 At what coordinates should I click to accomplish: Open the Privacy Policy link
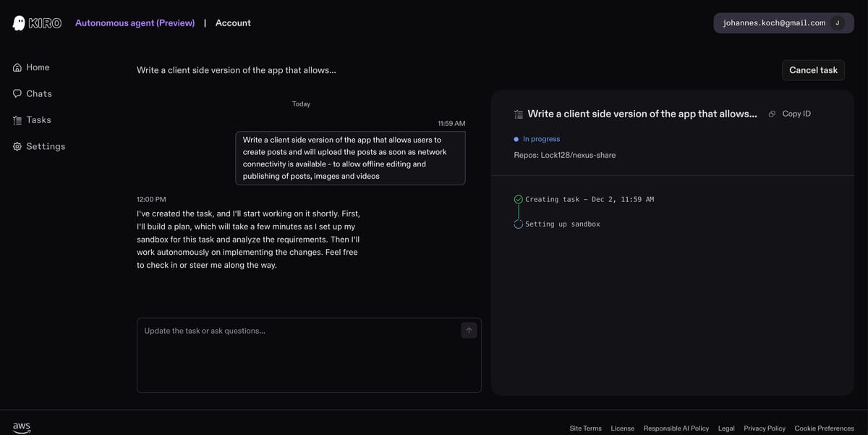pos(765,428)
